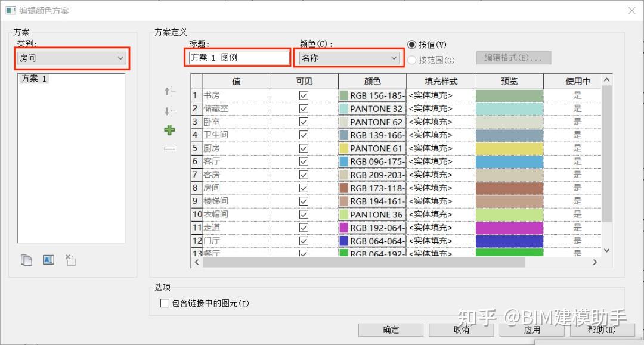
Task: Select the 方案 1 scheme in the list
Action: coord(34,78)
